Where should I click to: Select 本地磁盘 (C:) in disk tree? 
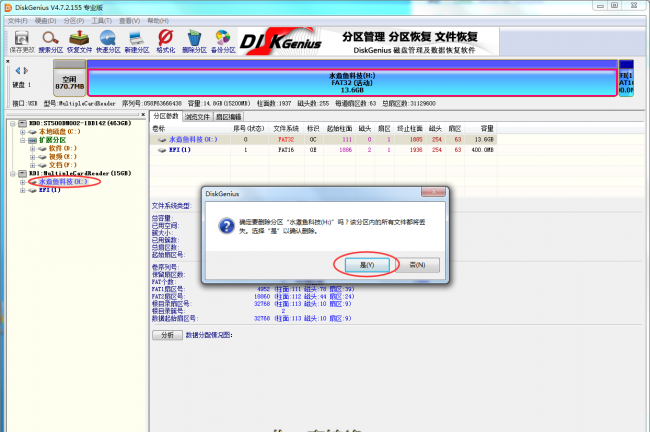60,132
